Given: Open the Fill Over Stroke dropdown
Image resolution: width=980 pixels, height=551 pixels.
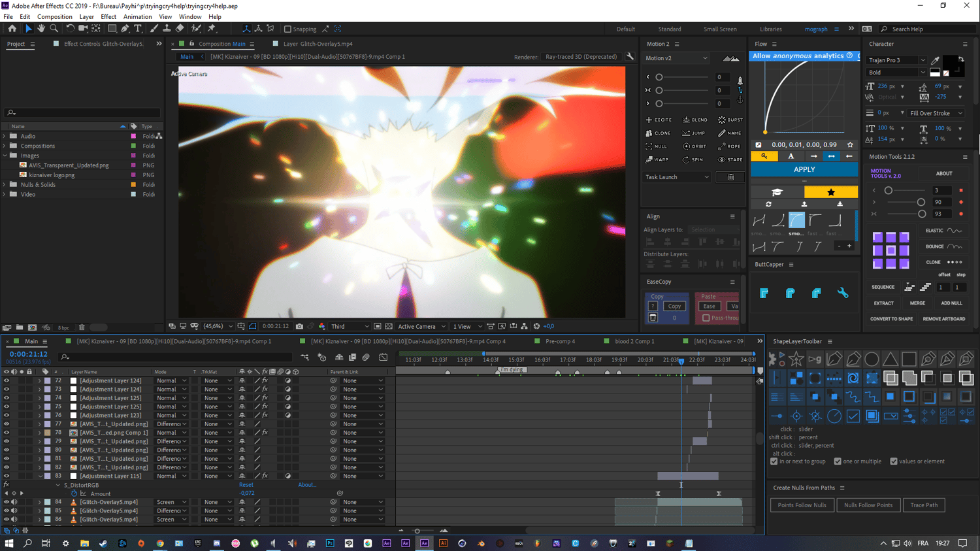Looking at the screenshot, I should tap(937, 113).
